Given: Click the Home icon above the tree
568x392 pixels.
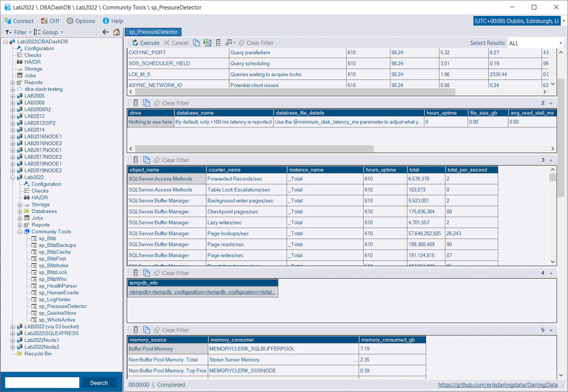Looking at the screenshot, I should pos(117,32).
